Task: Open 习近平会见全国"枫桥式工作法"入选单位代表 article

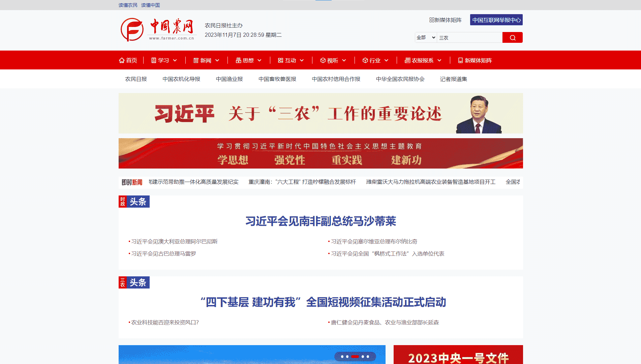Action: [x=388, y=253]
